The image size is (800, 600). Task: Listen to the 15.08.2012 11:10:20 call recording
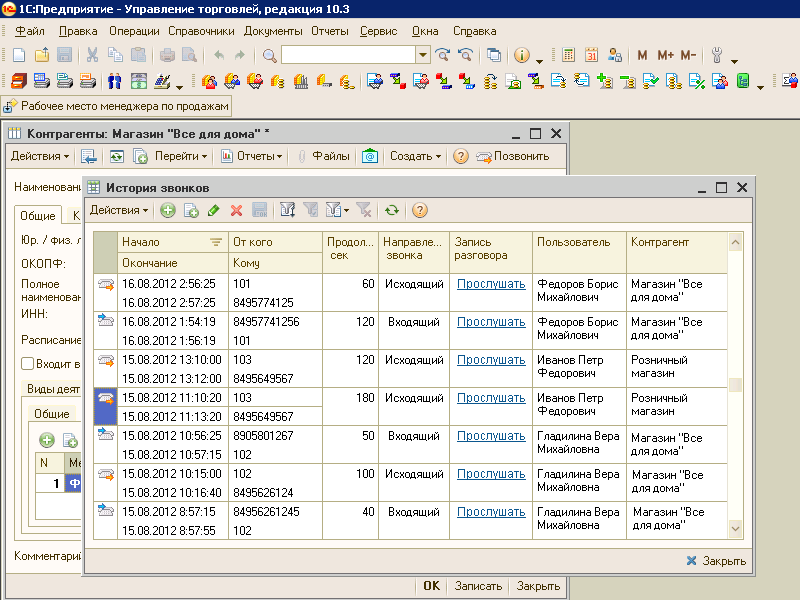[491, 398]
